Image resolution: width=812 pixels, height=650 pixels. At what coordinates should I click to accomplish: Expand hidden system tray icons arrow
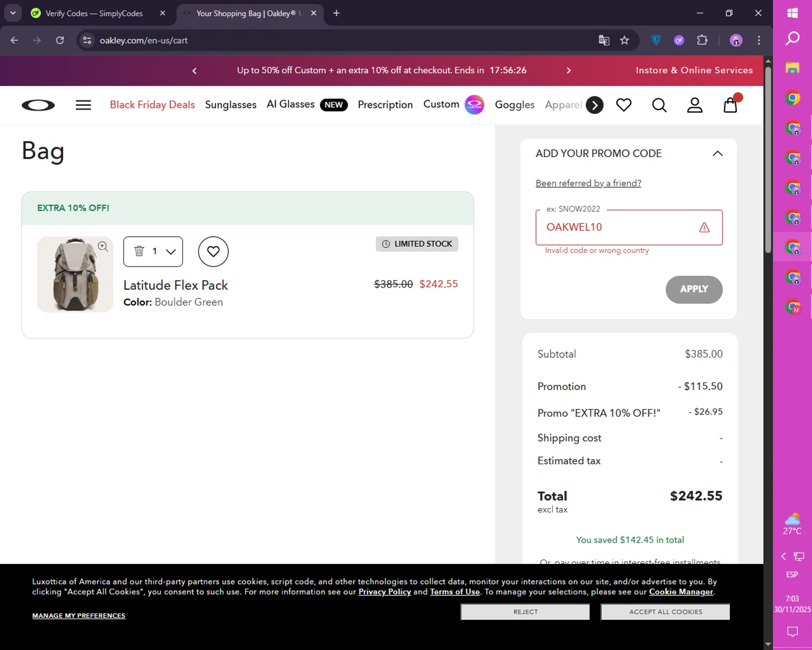[x=783, y=556]
